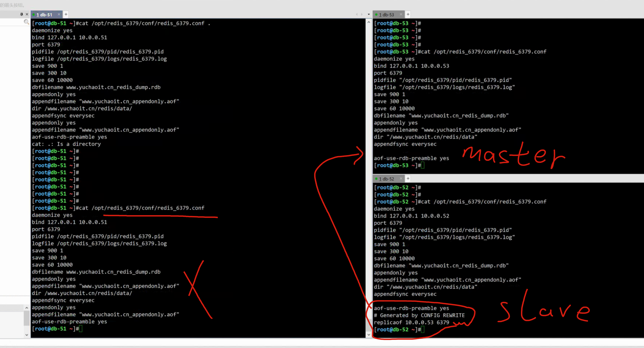644x348 pixels.
Task: Click the left panel scrollbar up arrow
Action: coord(27,308)
